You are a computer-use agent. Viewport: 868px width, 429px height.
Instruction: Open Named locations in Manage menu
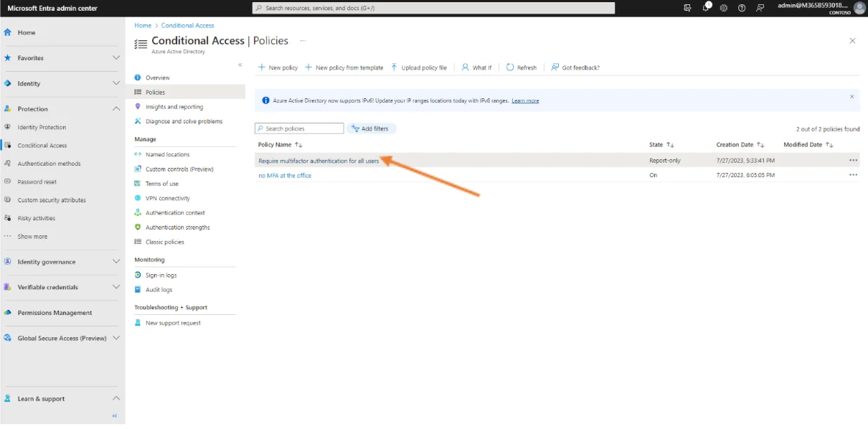[167, 154]
